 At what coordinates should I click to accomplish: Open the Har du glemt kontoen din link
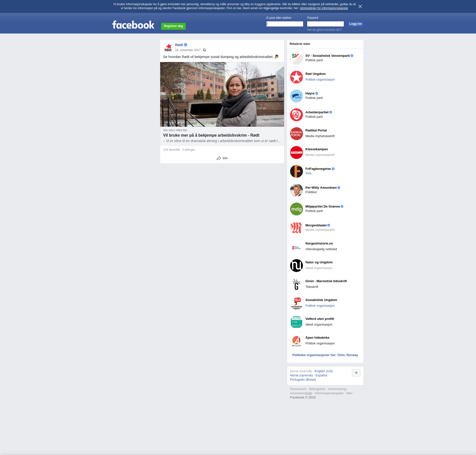(324, 30)
